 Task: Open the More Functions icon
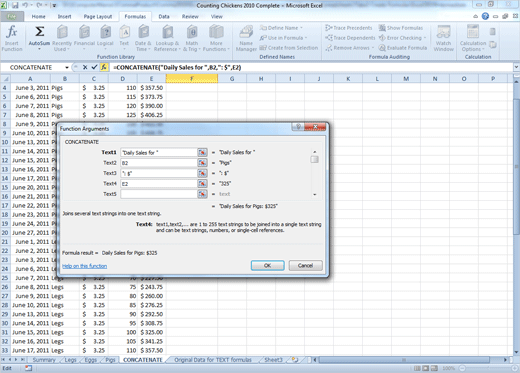coord(216,32)
